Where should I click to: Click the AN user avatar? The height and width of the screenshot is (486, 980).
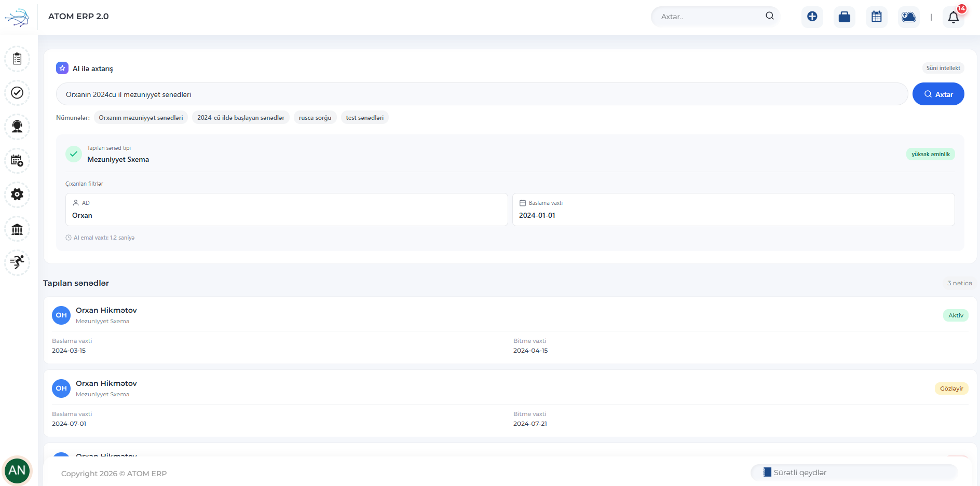tap(17, 470)
